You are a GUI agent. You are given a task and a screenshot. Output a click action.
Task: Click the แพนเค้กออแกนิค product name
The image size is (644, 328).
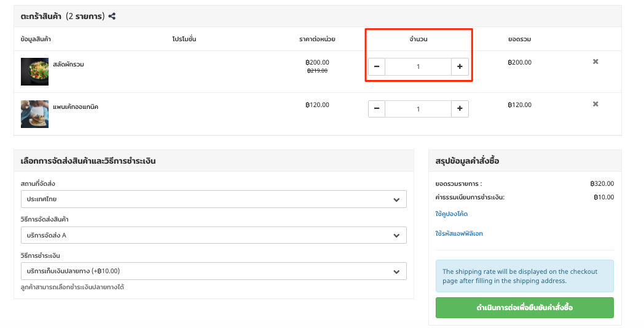pos(76,106)
